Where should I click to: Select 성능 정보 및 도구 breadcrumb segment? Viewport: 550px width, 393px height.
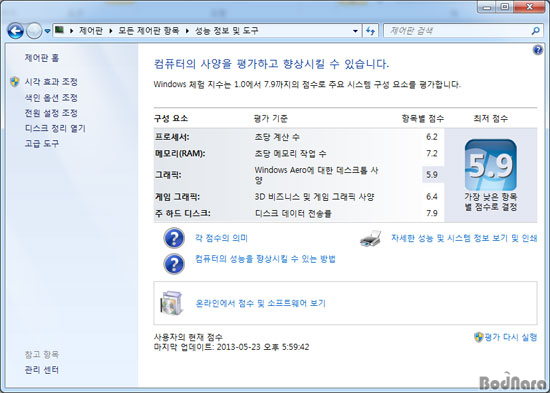tap(227, 31)
